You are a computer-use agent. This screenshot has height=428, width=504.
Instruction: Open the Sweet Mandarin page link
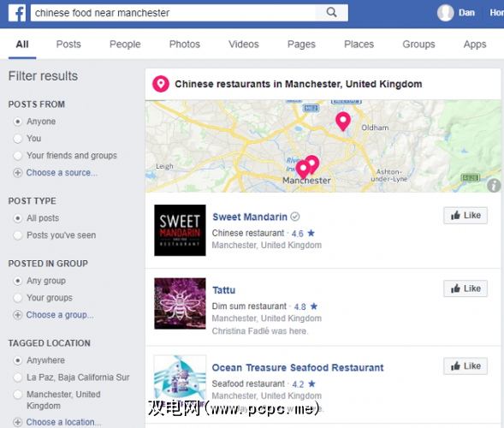click(x=250, y=217)
